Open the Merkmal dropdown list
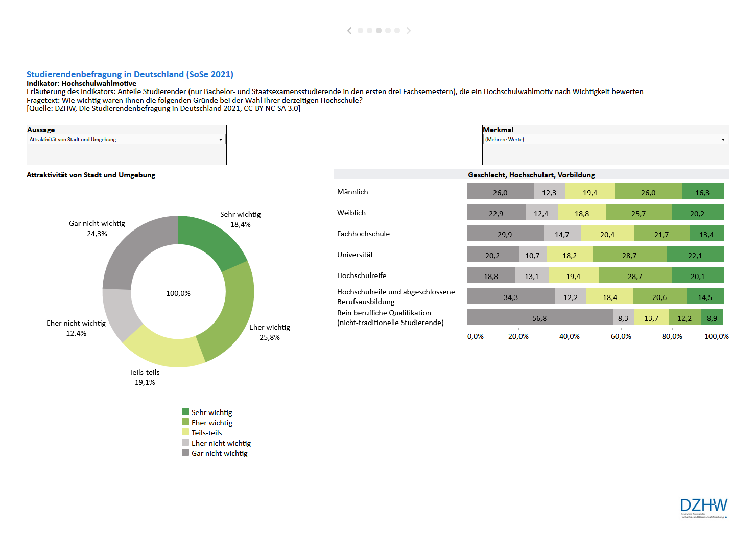The width and height of the screenshot is (756, 552). [x=605, y=139]
